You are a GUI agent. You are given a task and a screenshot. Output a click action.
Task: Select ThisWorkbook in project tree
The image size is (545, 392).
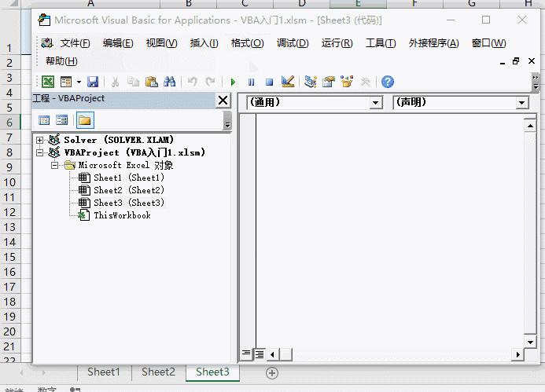(122, 215)
